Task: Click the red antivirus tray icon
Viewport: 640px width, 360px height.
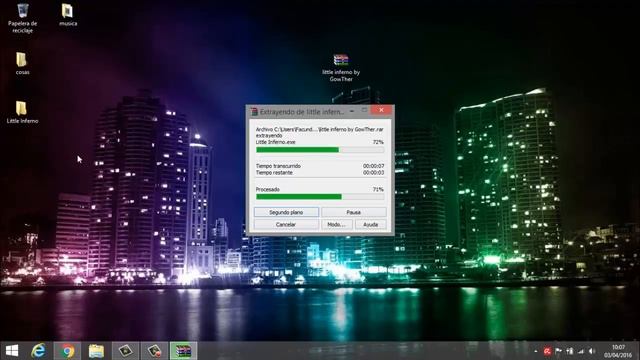Action: 547,351
